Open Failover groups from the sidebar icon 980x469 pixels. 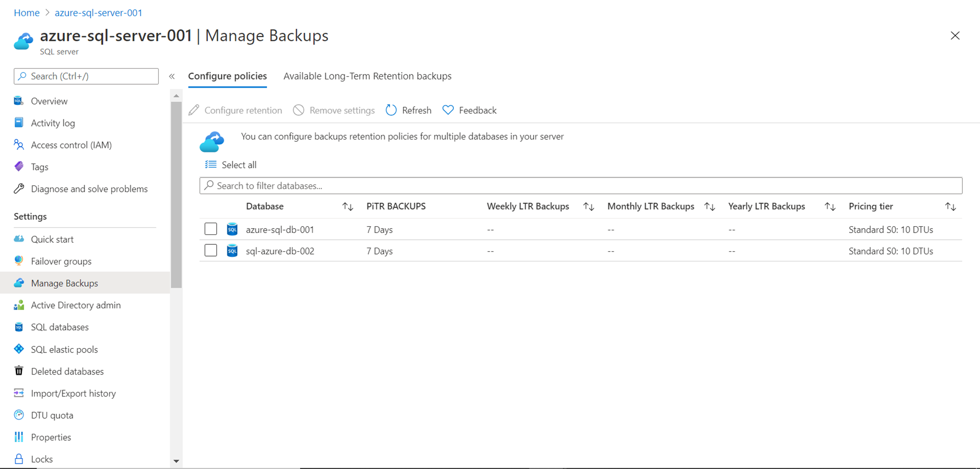click(19, 261)
